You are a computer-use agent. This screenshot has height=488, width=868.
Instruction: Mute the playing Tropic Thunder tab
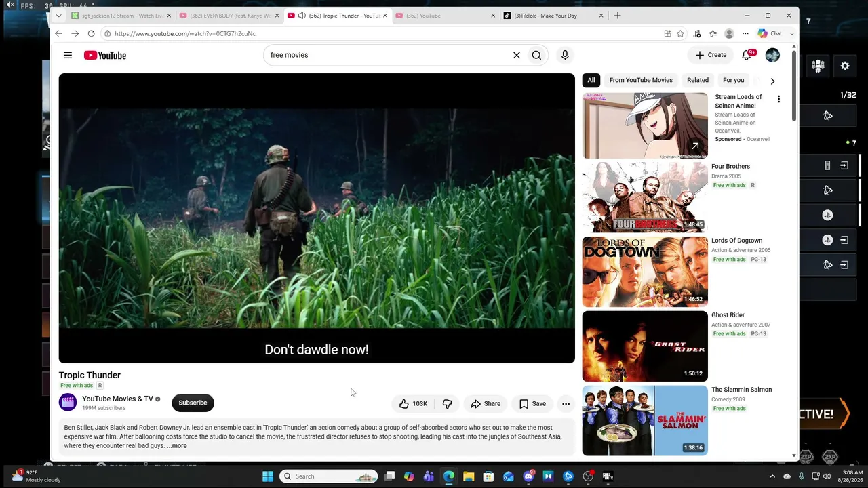click(302, 16)
